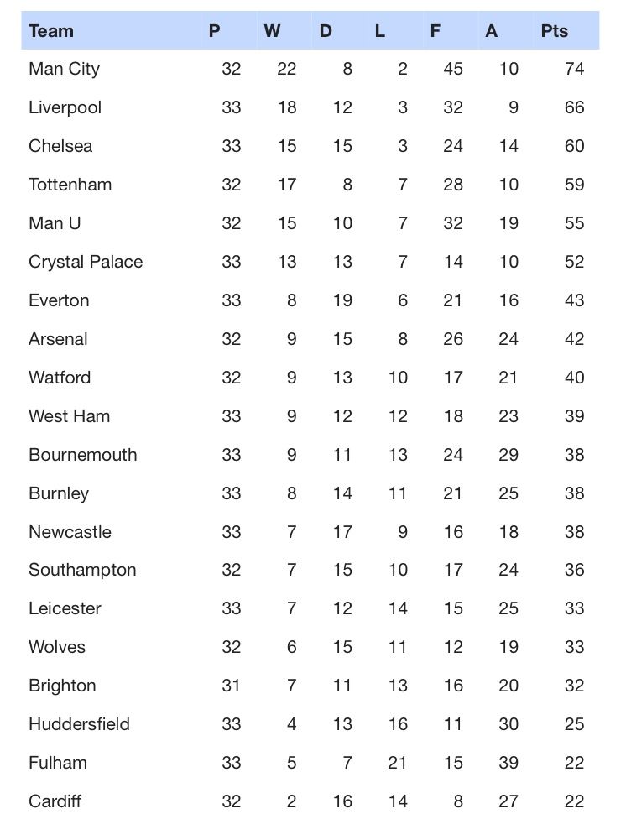Screen dimensions: 626x840
Task: Select Wolves in the standings
Action: [57, 647]
